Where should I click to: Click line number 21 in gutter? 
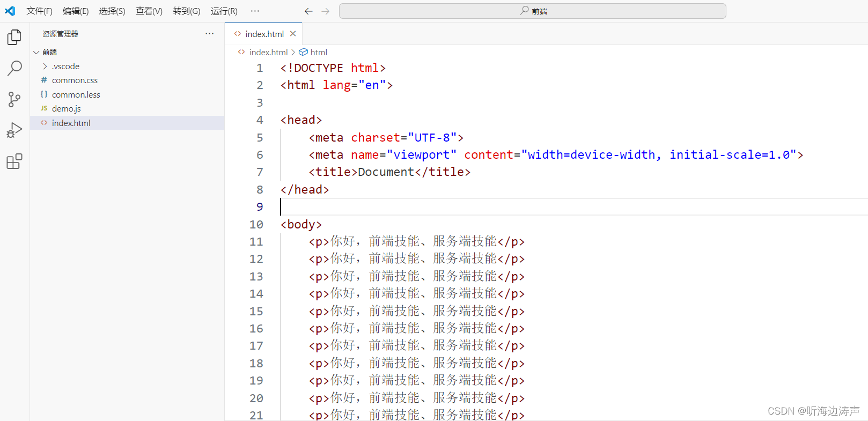point(256,415)
